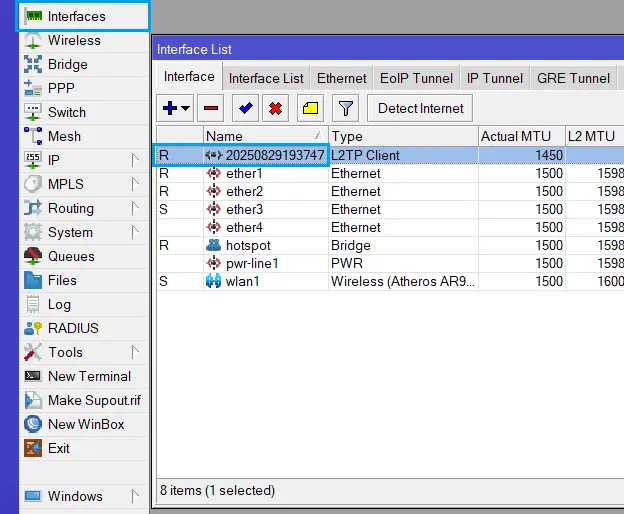Viewport: 624px width, 514px height.
Task: Open the Wireless sidebar item
Action: coord(74,41)
